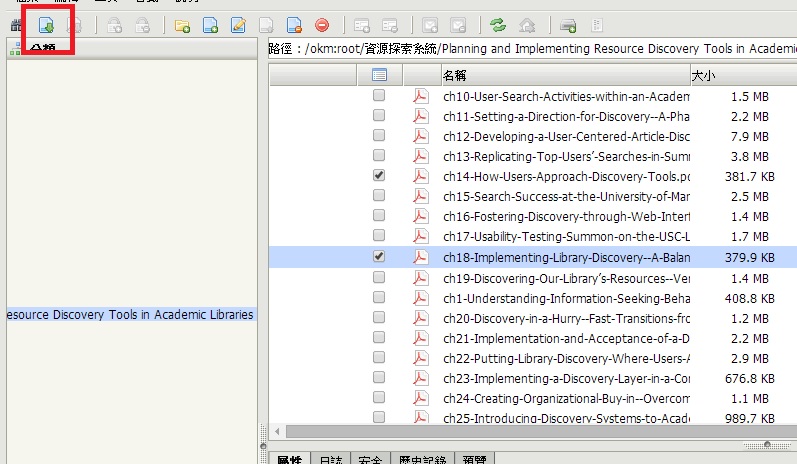797x464 pixels.
Task: Click the edit (checkout) pencil icon
Action: click(238, 25)
